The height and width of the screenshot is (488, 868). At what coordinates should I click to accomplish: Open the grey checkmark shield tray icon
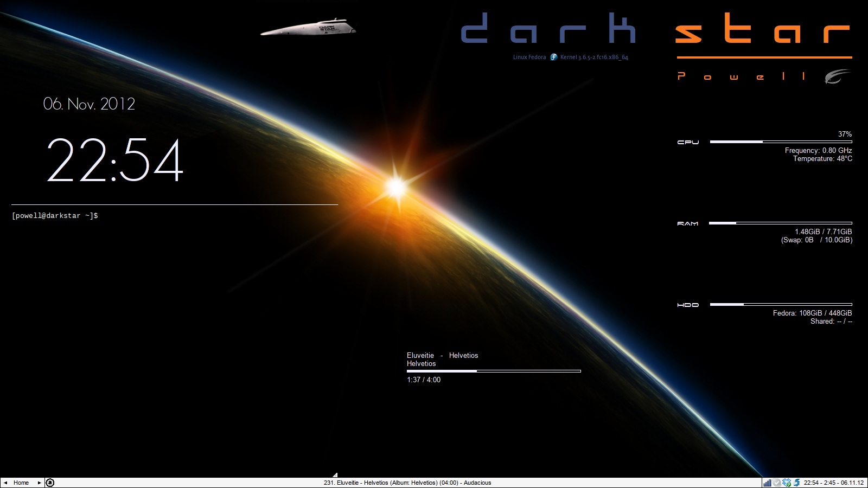[x=777, y=483]
